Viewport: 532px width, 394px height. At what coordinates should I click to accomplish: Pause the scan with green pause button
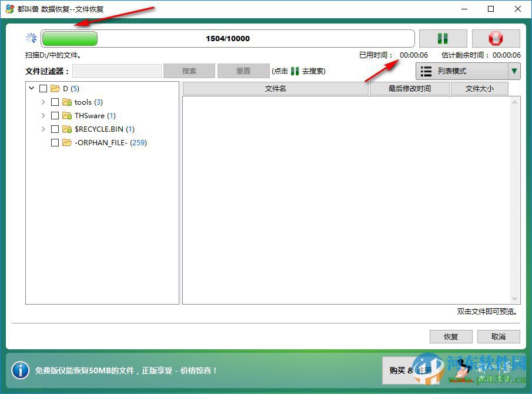click(x=443, y=38)
